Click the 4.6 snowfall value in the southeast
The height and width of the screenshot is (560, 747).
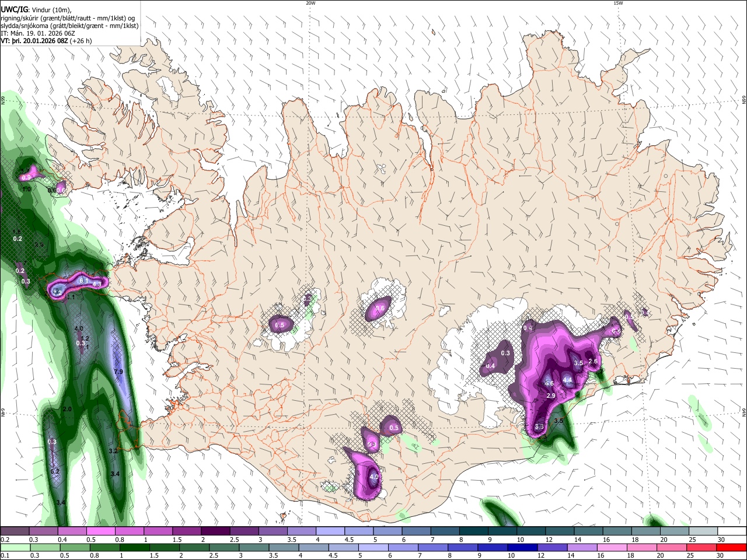tap(549, 383)
